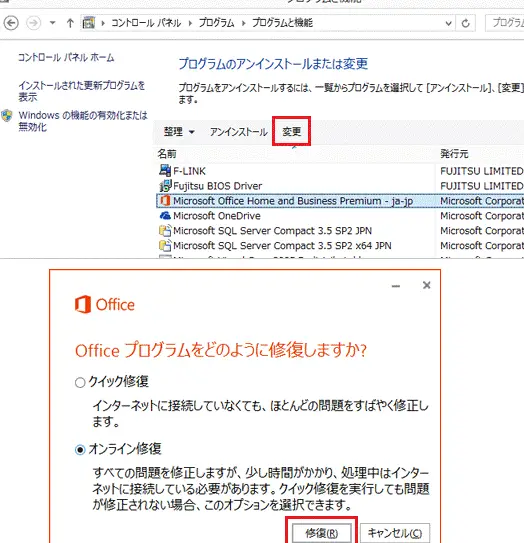
Task: Click the search programs field
Action: 505,23
